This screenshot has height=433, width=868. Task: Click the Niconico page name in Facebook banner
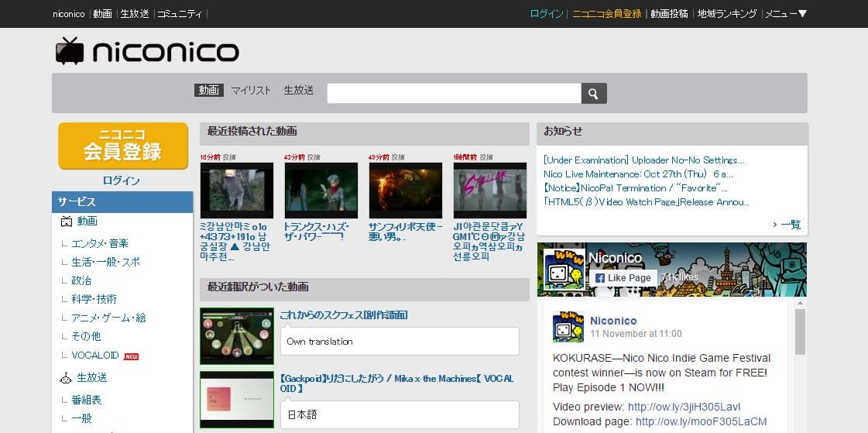coord(615,258)
